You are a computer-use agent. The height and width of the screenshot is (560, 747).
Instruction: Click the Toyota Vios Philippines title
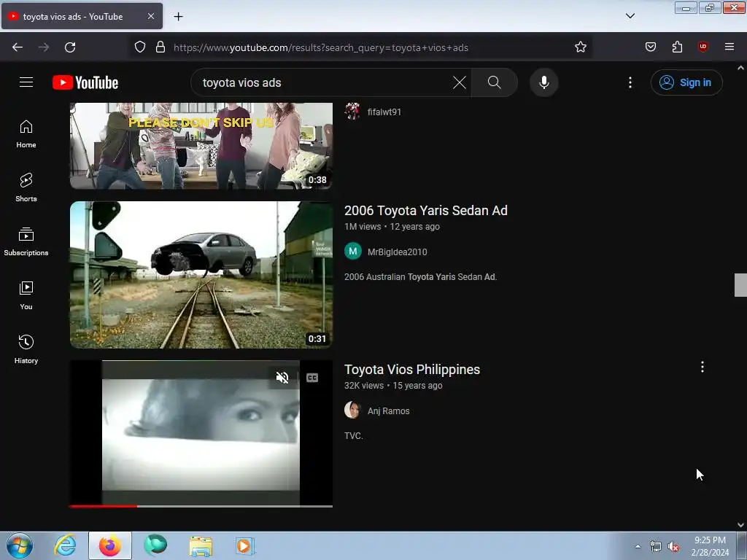[412, 370]
